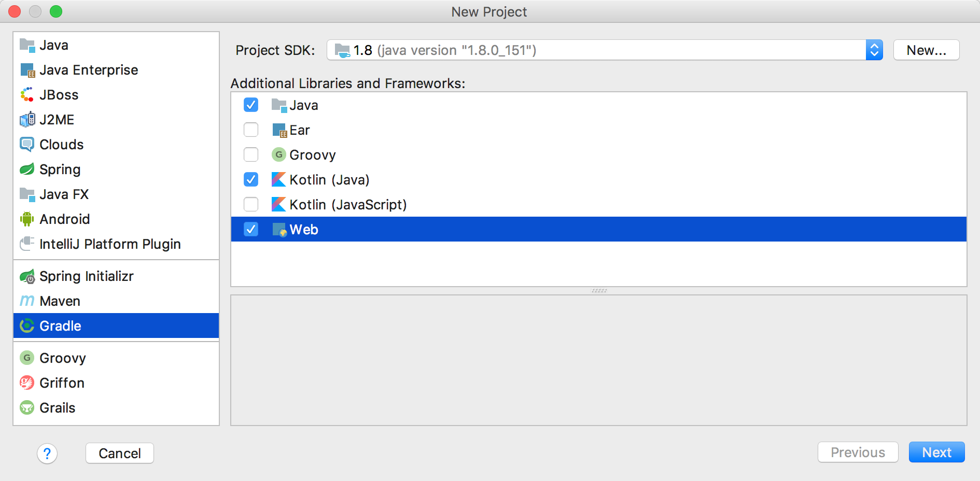This screenshot has height=481, width=980.
Task: Enable the Kotlin (JavaScript) checkbox
Action: (251, 205)
